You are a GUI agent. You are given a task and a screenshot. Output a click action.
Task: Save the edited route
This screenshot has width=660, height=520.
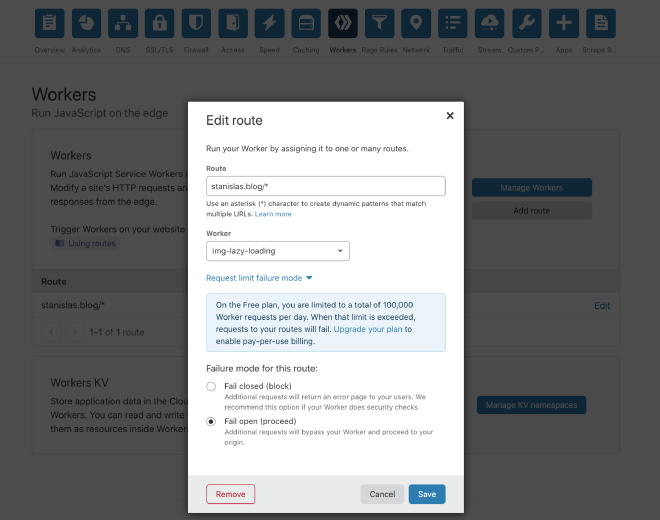coord(427,494)
